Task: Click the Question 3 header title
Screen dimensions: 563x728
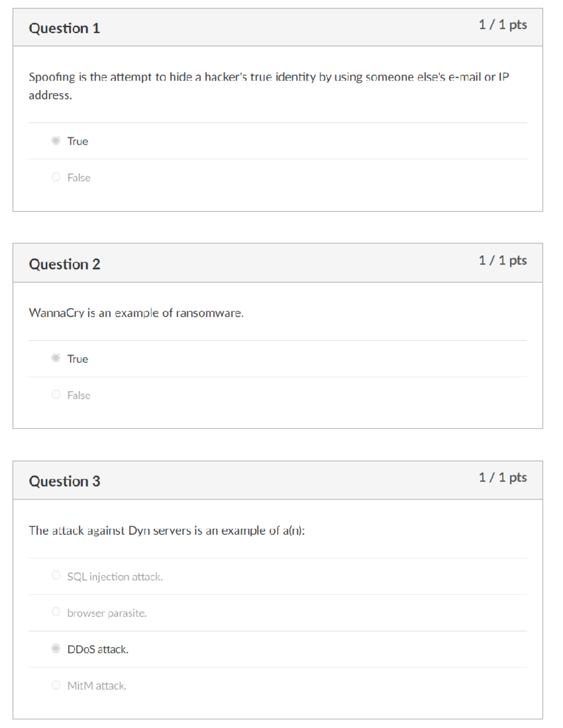Action: tap(64, 481)
